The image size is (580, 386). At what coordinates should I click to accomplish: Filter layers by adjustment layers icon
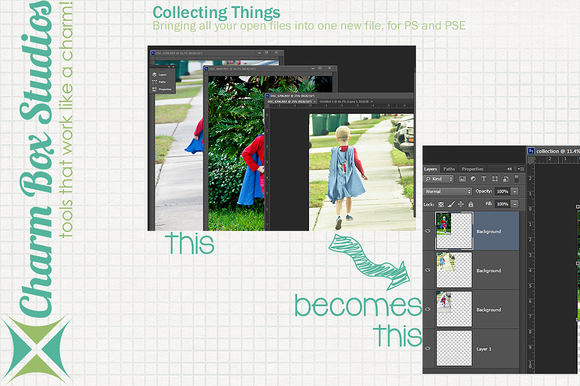[473, 179]
